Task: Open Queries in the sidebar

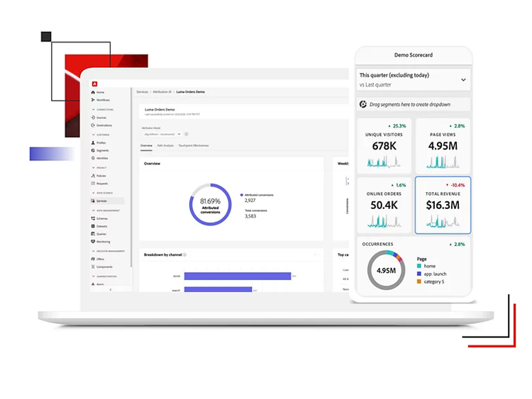Action: point(101,234)
